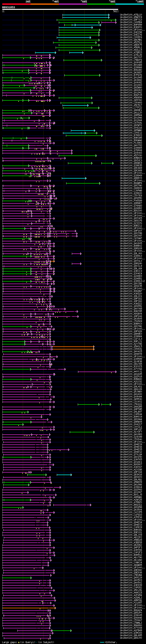Open hit UniRef100_Q5W7C9
146x644 pixels.
tap(131, 17)
